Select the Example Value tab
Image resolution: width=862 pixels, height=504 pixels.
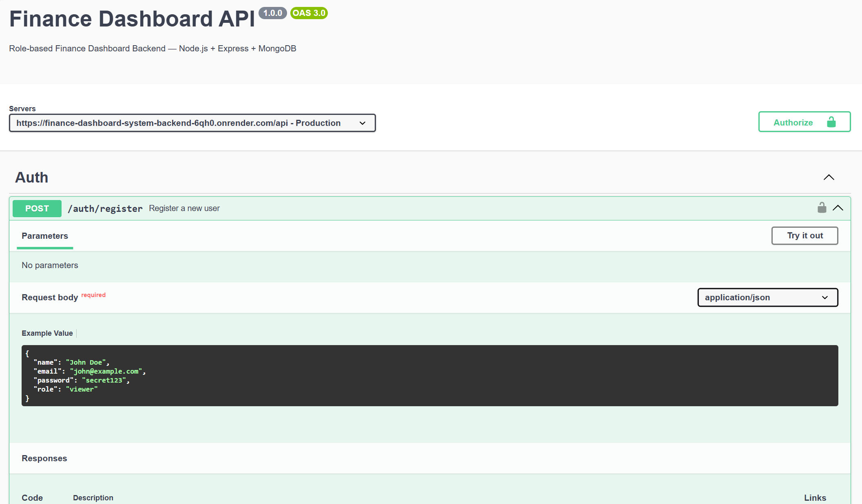pyautogui.click(x=47, y=333)
